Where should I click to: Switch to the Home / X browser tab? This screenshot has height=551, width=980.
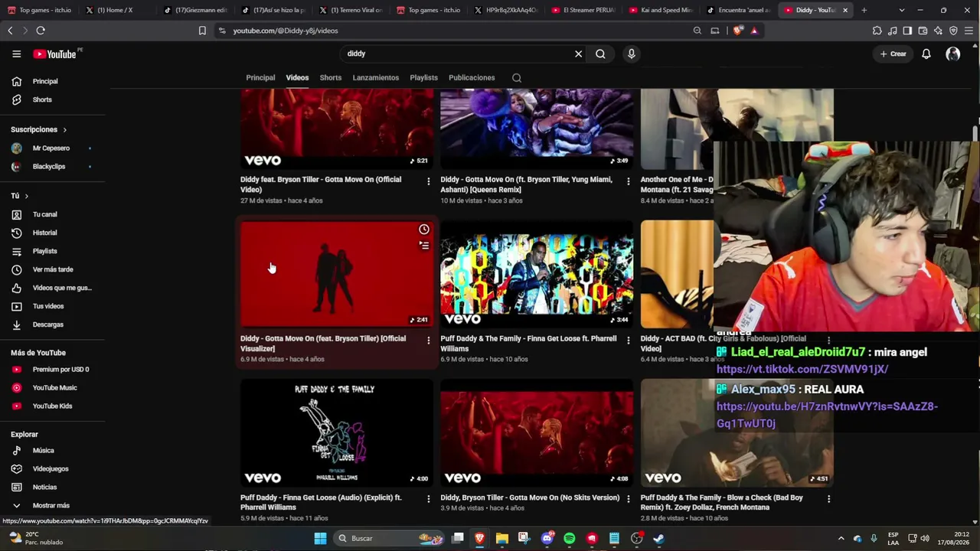click(x=116, y=10)
